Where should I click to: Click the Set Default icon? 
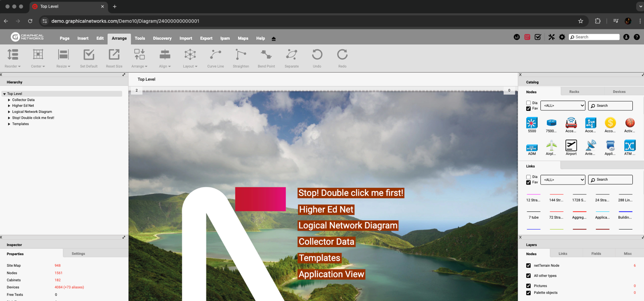click(x=89, y=55)
